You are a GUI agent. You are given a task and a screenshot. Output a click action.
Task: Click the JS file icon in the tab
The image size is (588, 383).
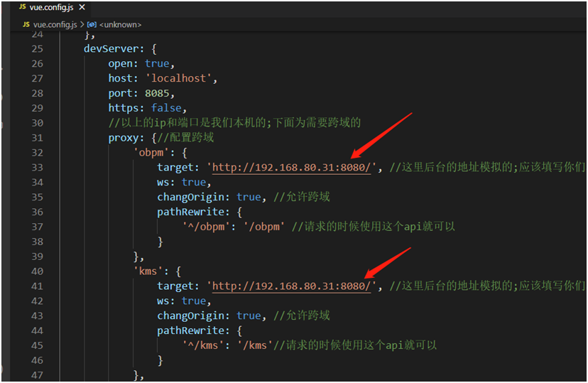tap(23, 7)
